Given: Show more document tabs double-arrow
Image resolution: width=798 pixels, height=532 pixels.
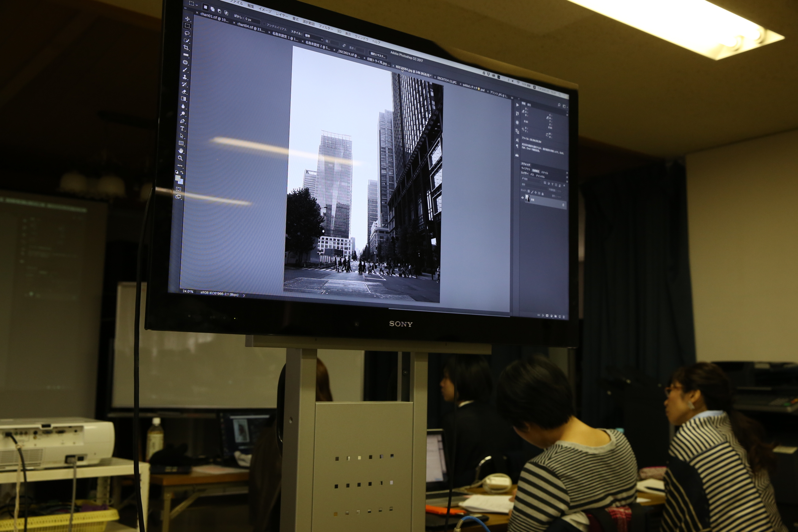Looking at the screenshot, I should coord(512,98).
